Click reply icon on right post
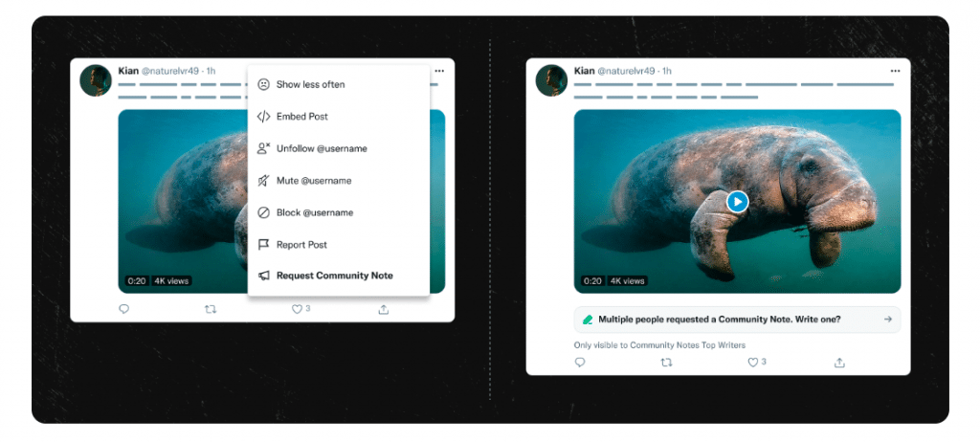Screen dimensions: 980x442 click(579, 363)
